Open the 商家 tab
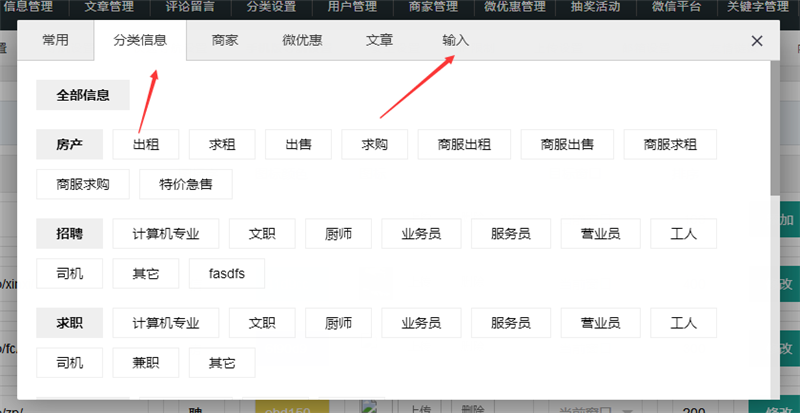This screenshot has height=413, width=800. (225, 41)
